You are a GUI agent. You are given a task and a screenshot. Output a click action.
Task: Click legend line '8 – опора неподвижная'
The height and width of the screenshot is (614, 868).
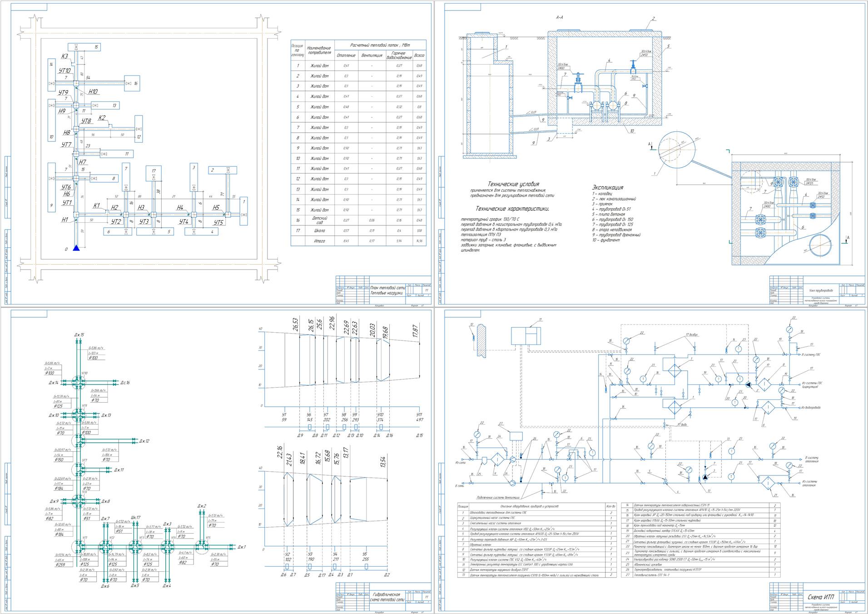tap(612, 230)
